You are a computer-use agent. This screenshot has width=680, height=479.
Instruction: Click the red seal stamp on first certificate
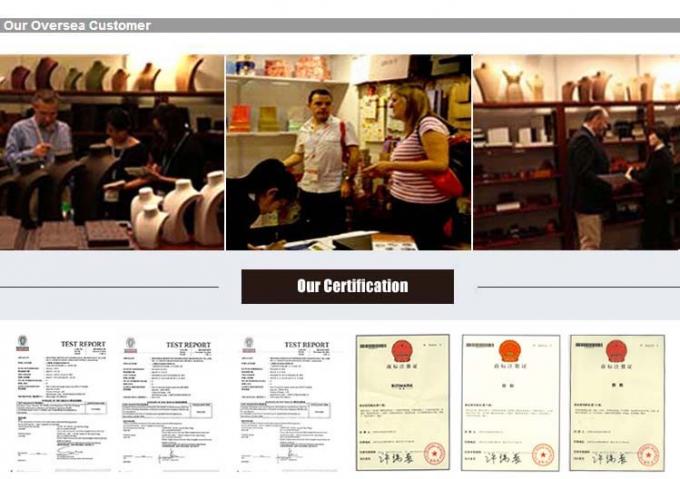point(434,454)
